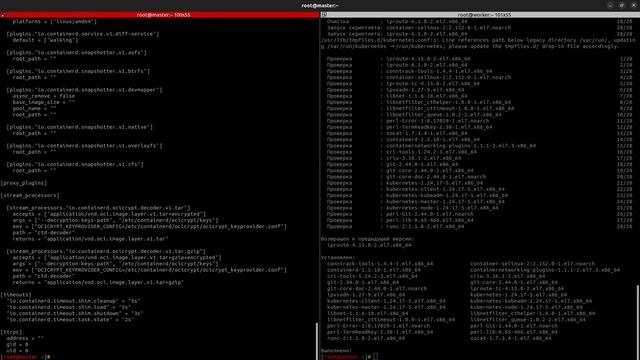This screenshot has width=640, height=360.
Task: Click the [stream_processors] section line
Action: click(30, 196)
